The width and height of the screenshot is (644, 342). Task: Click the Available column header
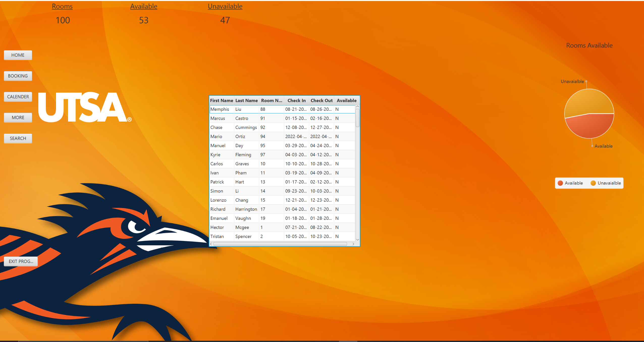click(x=346, y=100)
